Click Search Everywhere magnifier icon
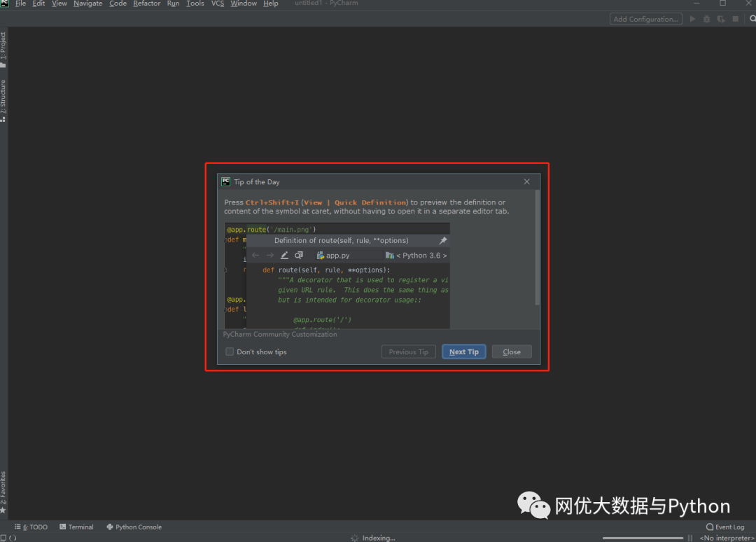 pyautogui.click(x=752, y=19)
